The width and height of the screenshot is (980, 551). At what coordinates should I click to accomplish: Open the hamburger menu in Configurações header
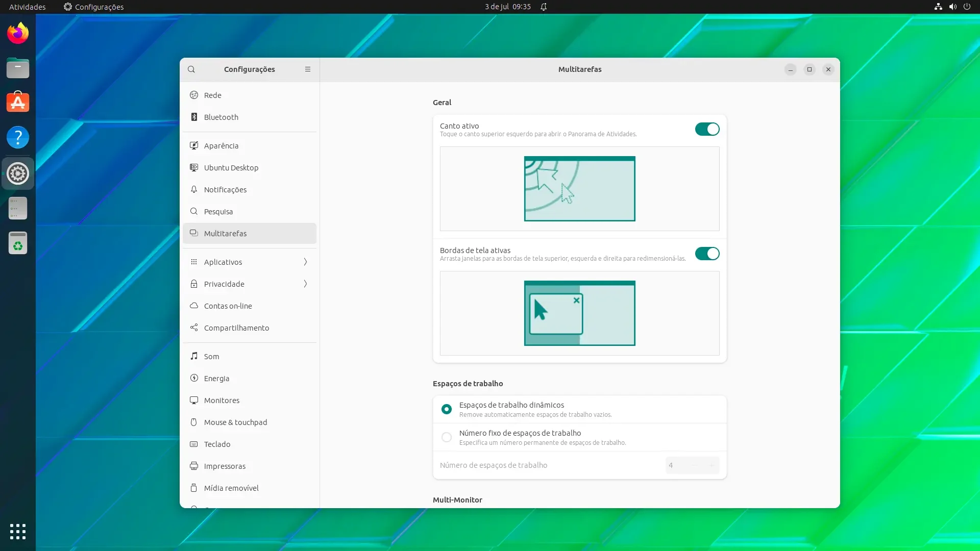point(308,69)
